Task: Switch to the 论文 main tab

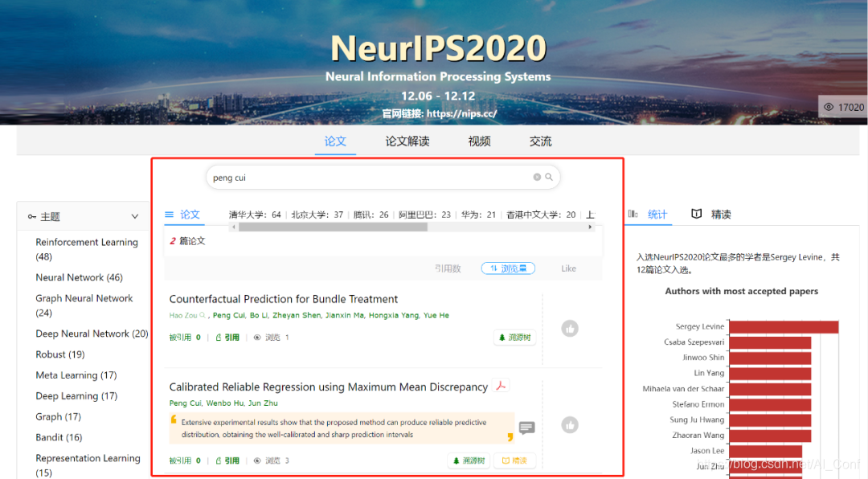Action: (335, 141)
